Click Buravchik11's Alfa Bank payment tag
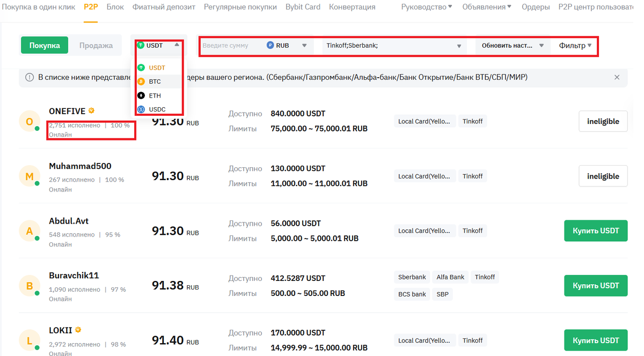 [450, 277]
